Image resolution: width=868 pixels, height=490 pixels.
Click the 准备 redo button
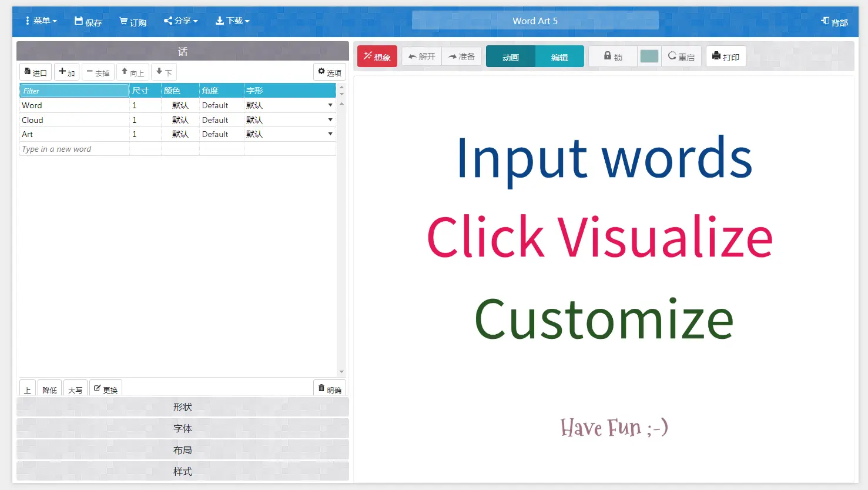point(462,56)
